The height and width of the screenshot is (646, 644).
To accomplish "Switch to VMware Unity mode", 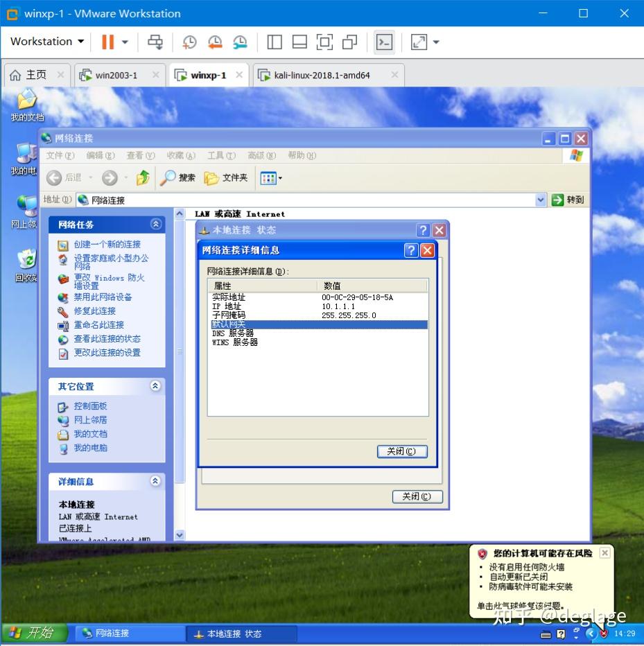I will pos(350,42).
